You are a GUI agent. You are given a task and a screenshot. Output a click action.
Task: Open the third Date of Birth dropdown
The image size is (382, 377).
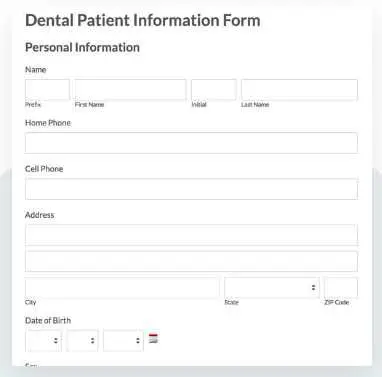coord(123,340)
